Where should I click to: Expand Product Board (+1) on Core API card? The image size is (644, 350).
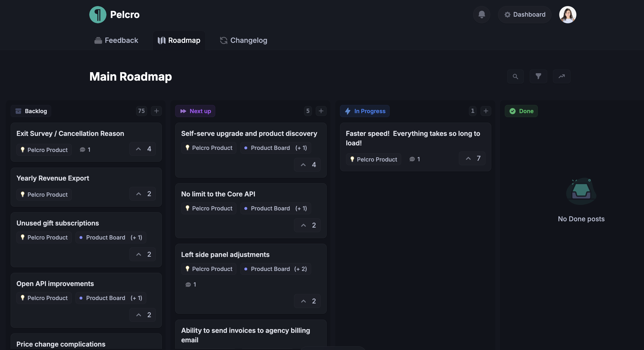(276, 208)
